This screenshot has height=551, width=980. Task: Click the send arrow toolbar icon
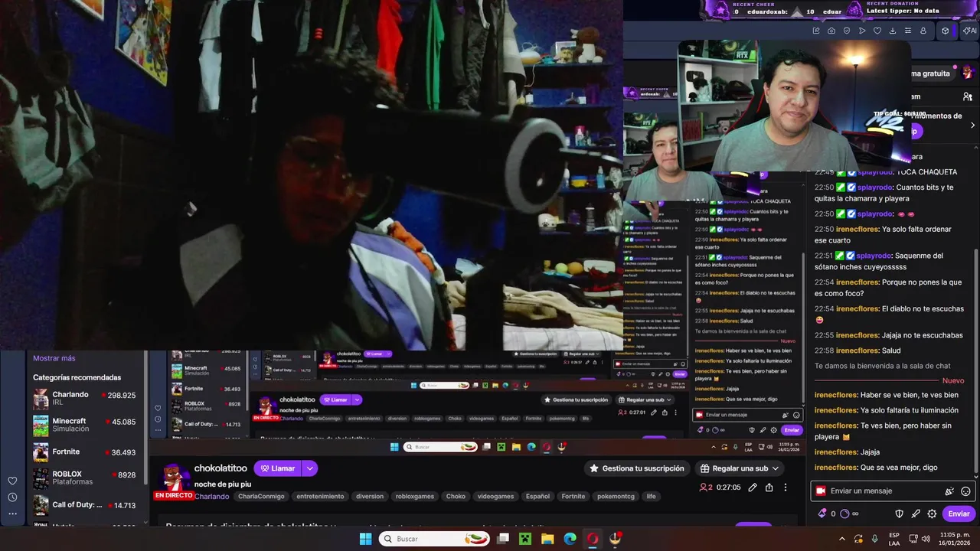(x=862, y=31)
